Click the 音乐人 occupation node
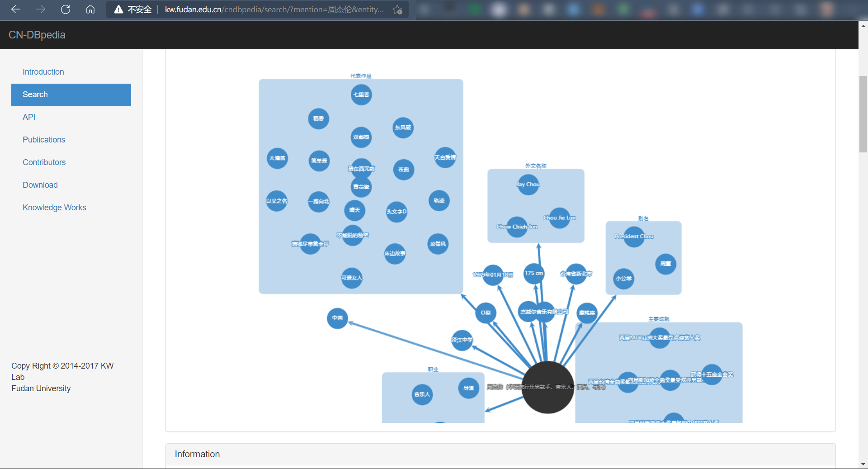 (x=422, y=394)
